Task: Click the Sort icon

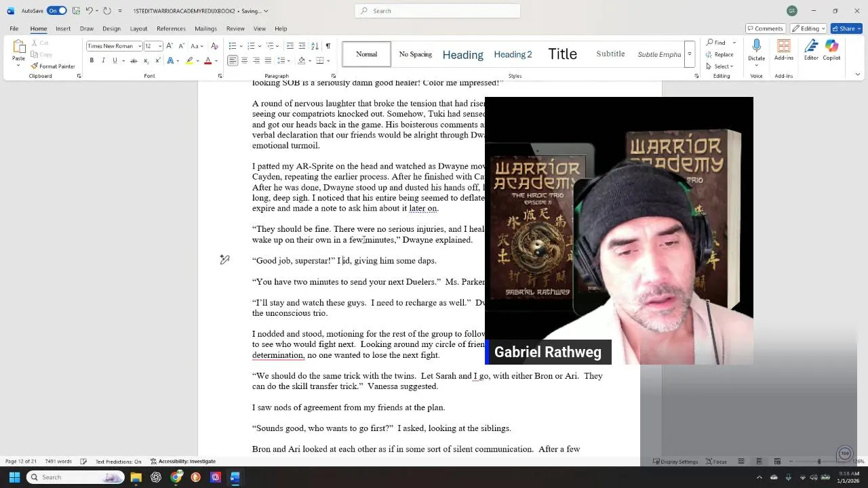Action: coord(315,46)
